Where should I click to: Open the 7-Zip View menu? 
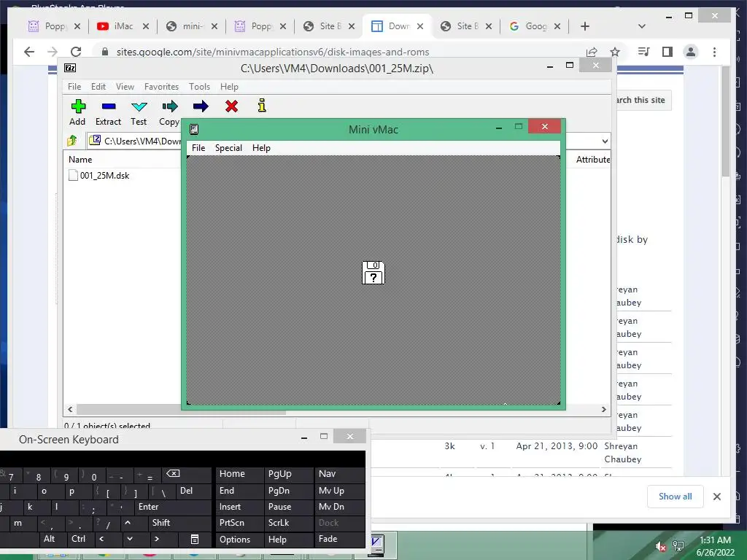[x=125, y=87]
